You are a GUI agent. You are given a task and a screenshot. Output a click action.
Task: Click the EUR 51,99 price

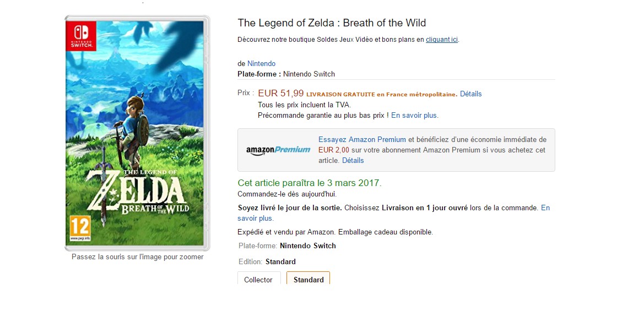tap(281, 94)
